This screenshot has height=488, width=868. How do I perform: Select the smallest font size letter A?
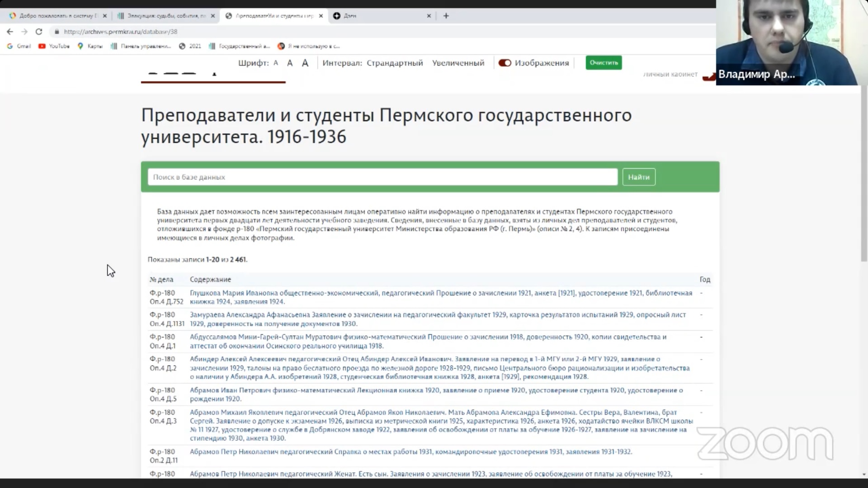click(276, 63)
